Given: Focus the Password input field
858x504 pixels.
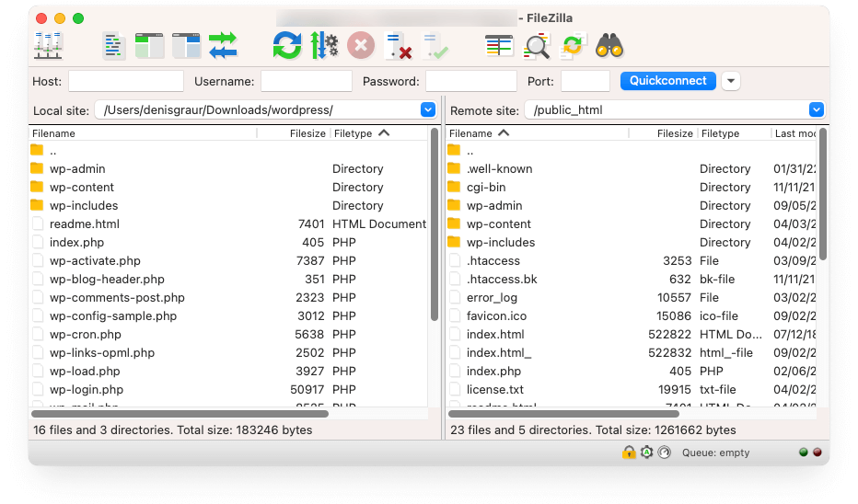Looking at the screenshot, I should point(471,81).
